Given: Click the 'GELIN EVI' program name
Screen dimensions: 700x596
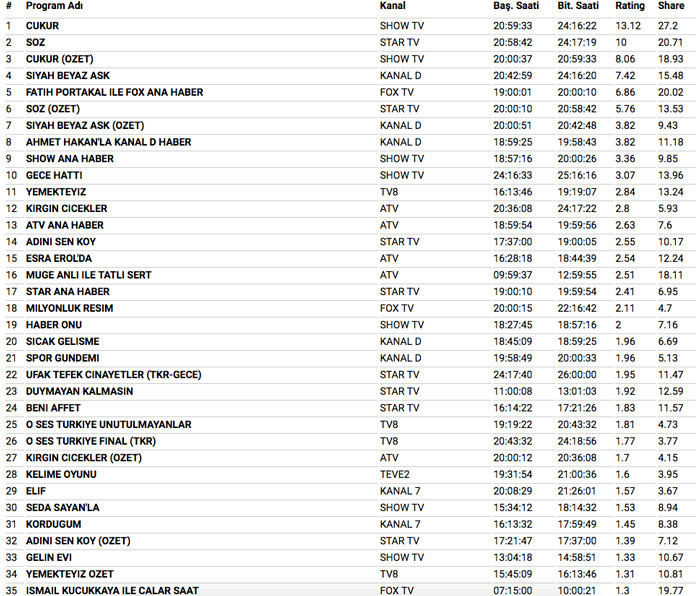Looking at the screenshot, I should [x=49, y=558].
